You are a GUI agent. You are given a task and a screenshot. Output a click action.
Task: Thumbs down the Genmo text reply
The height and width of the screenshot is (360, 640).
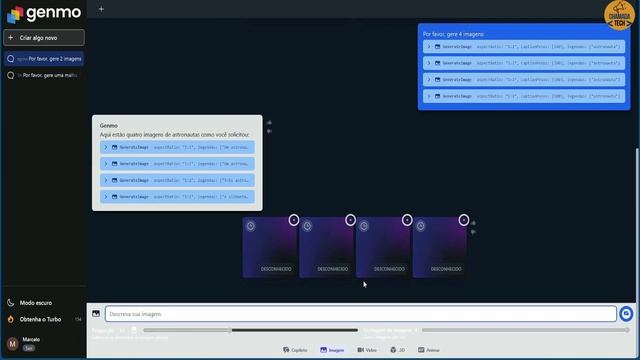click(269, 131)
